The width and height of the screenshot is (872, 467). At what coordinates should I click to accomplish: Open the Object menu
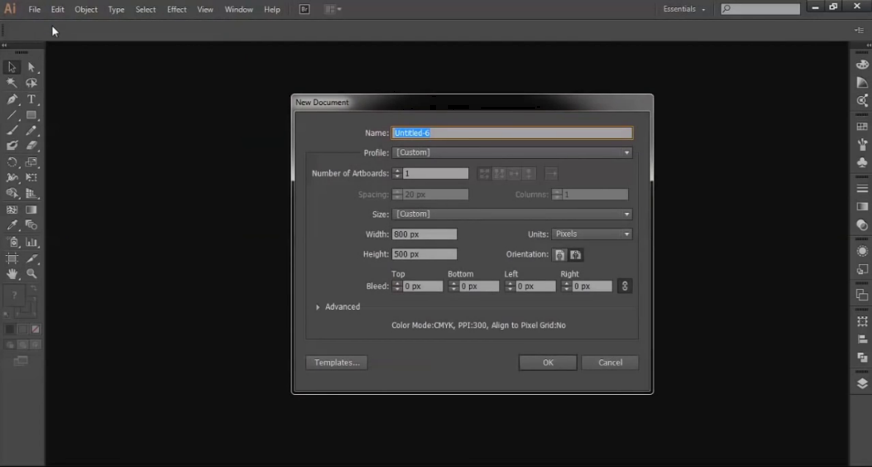point(86,9)
